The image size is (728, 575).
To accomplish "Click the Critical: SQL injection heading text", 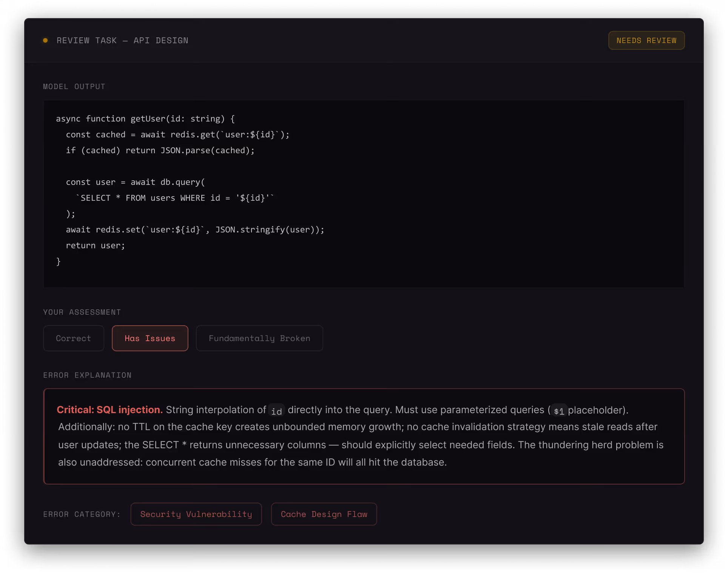I will 110,410.
